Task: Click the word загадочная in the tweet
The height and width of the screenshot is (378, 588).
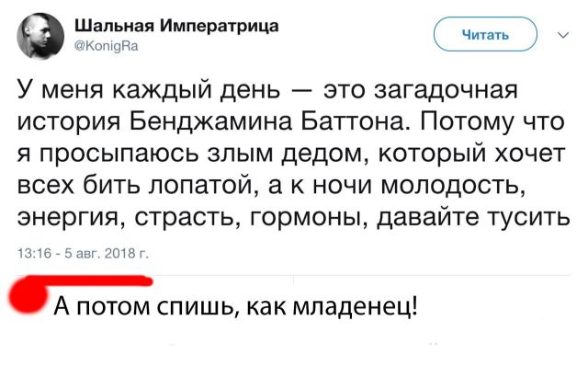Action: coord(446,90)
